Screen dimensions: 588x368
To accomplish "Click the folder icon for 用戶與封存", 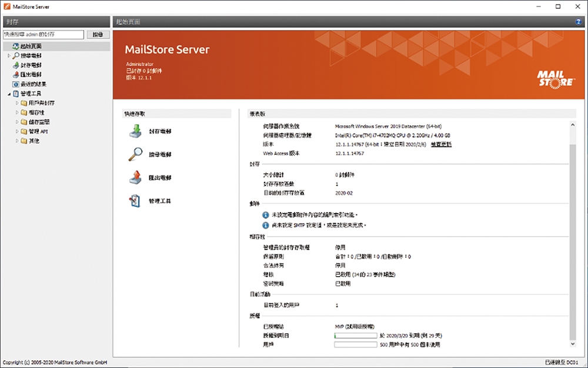I will point(24,103).
